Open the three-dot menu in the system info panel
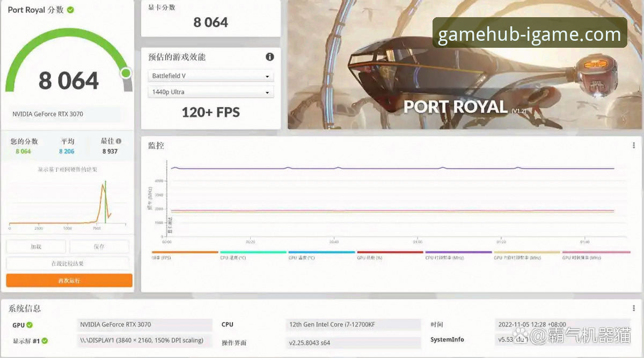 pyautogui.click(x=634, y=309)
